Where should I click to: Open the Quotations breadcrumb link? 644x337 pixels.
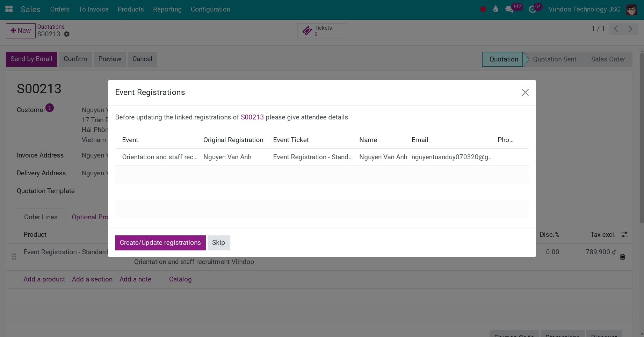point(51,27)
